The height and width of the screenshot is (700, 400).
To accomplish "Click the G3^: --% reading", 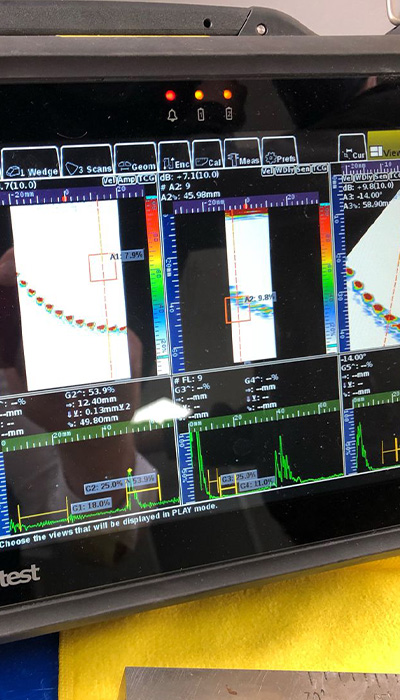I will (191, 388).
